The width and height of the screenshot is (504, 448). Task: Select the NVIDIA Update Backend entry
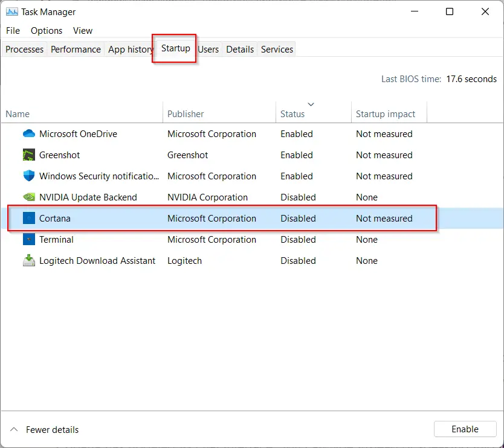[x=88, y=197]
